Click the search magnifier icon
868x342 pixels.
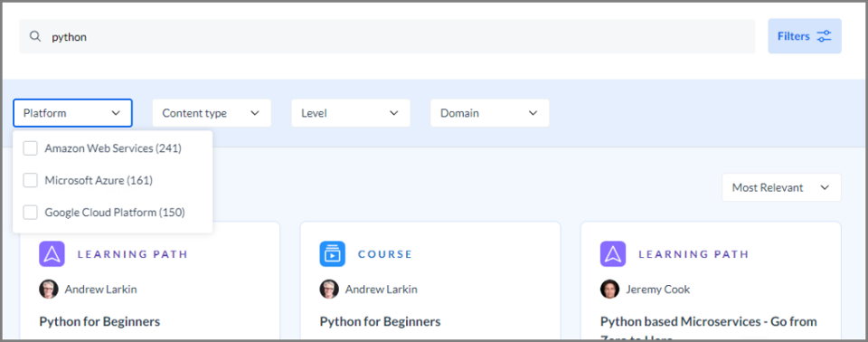point(35,36)
